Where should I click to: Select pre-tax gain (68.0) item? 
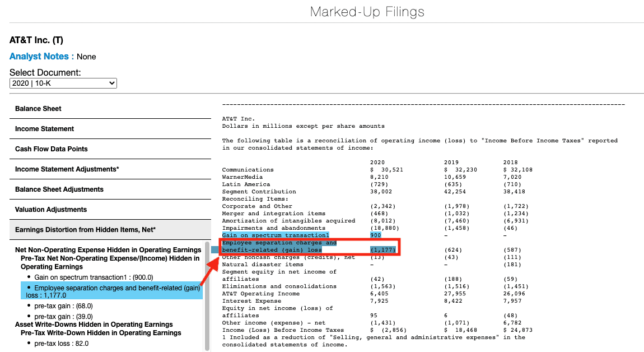pos(63,306)
